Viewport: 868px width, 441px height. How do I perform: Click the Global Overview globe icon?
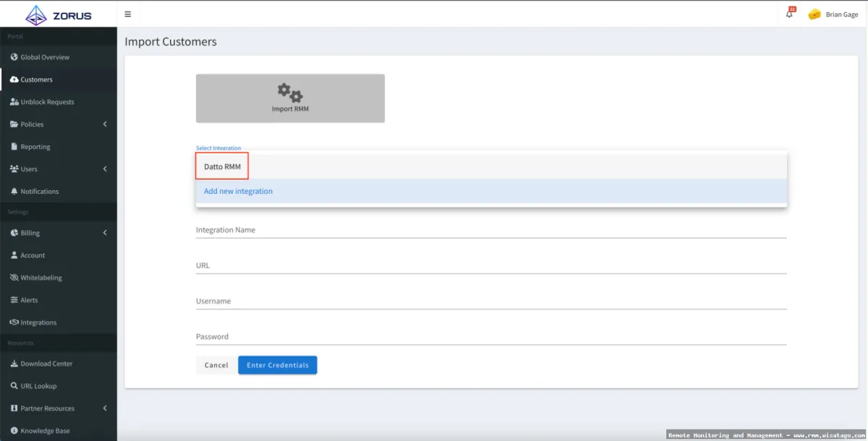point(14,57)
